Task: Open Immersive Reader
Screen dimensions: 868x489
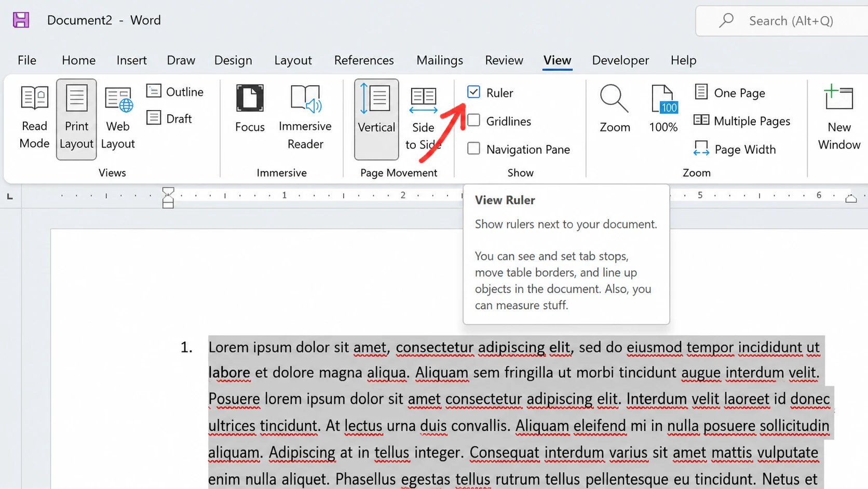Action: click(x=305, y=118)
